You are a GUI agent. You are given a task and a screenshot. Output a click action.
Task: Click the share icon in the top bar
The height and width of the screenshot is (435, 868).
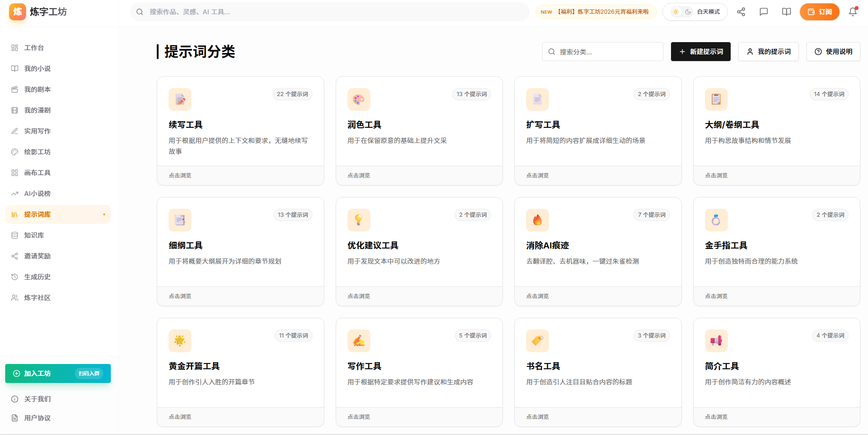[741, 12]
